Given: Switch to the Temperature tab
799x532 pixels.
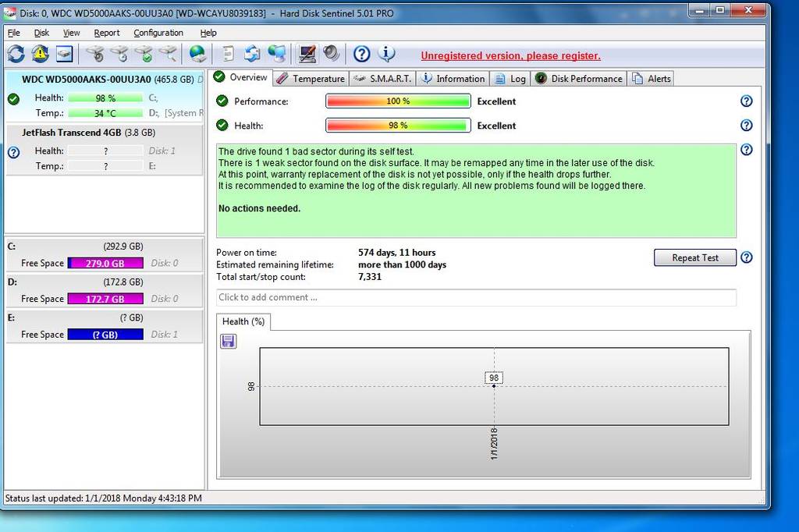Looking at the screenshot, I should (311, 79).
